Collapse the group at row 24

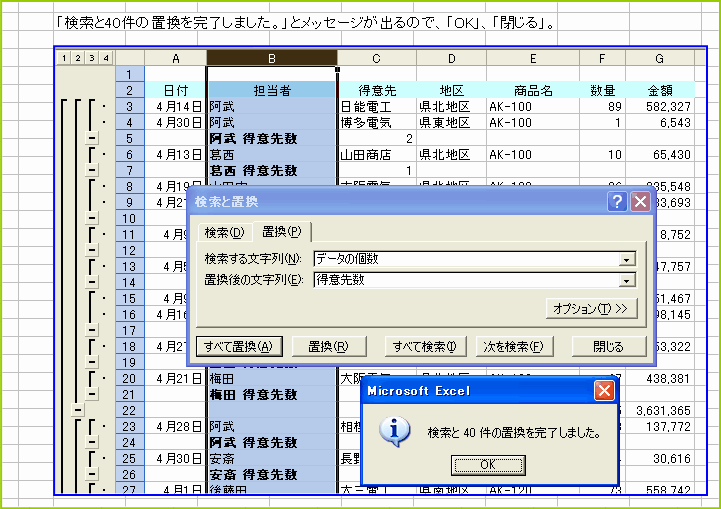[x=92, y=442]
